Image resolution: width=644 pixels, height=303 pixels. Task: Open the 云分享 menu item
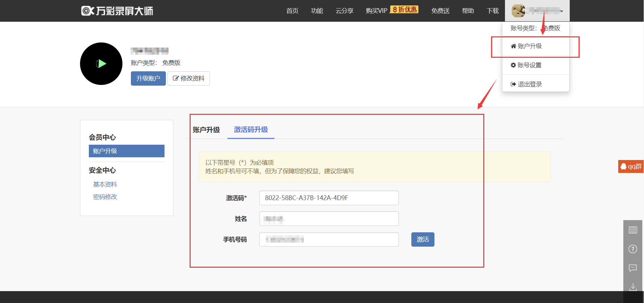[x=344, y=11]
